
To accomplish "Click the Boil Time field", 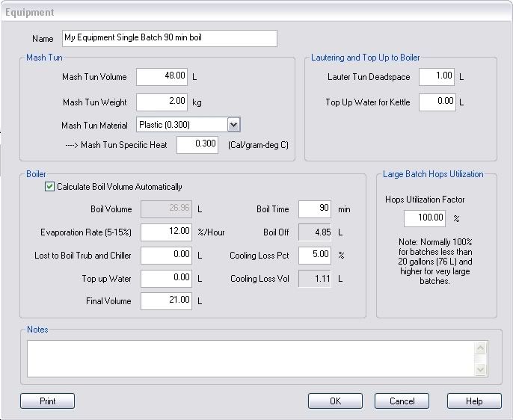I will 315,209.
